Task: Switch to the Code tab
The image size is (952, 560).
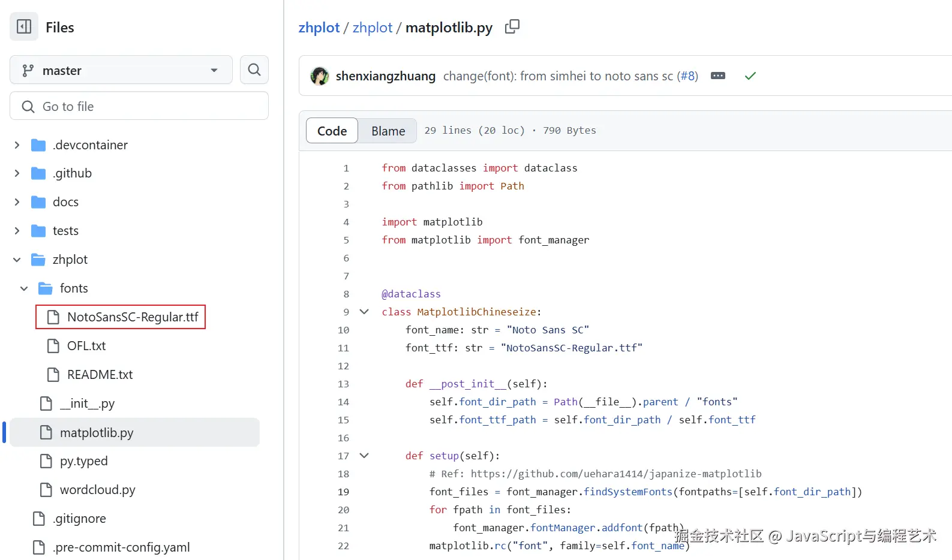Action: click(x=332, y=131)
